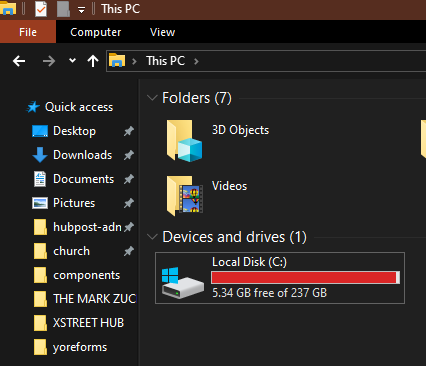The width and height of the screenshot is (426, 366).
Task: Click the pin icon next to Desktop
Action: (x=129, y=131)
